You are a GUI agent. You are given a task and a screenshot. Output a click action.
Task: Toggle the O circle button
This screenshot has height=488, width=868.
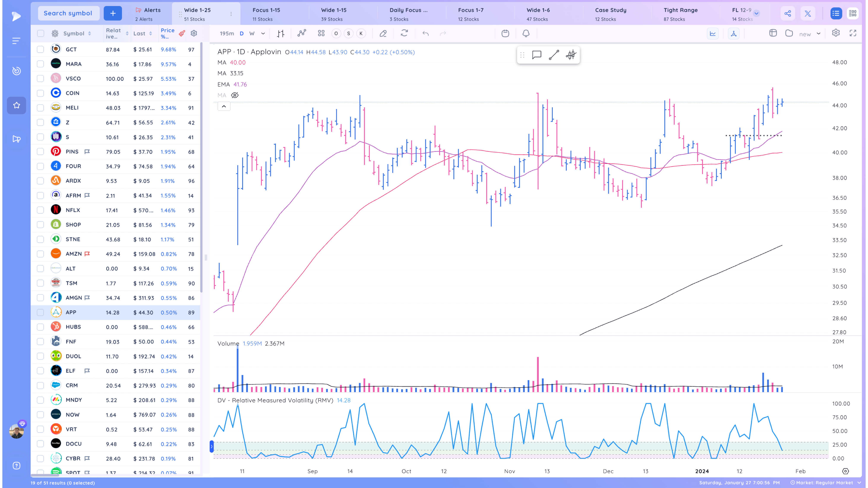pyautogui.click(x=336, y=33)
